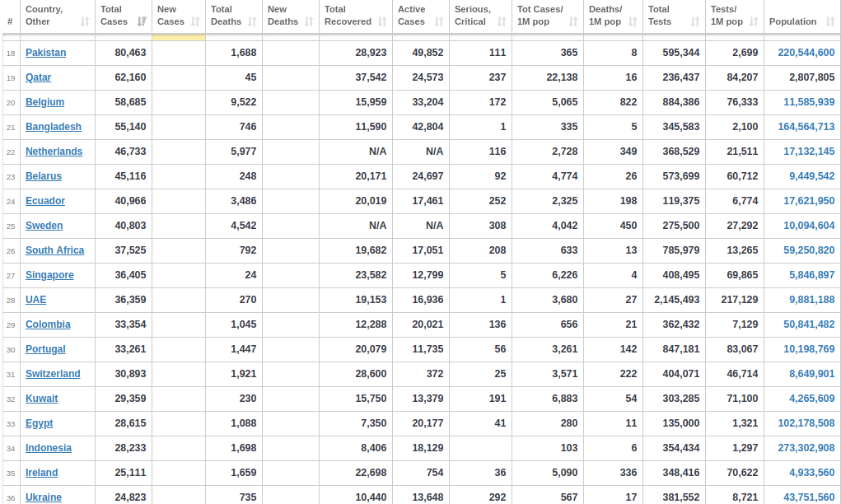Image resolution: width=841 pixels, height=504 pixels.
Task: Open the Sweden country link
Action: click(x=44, y=225)
